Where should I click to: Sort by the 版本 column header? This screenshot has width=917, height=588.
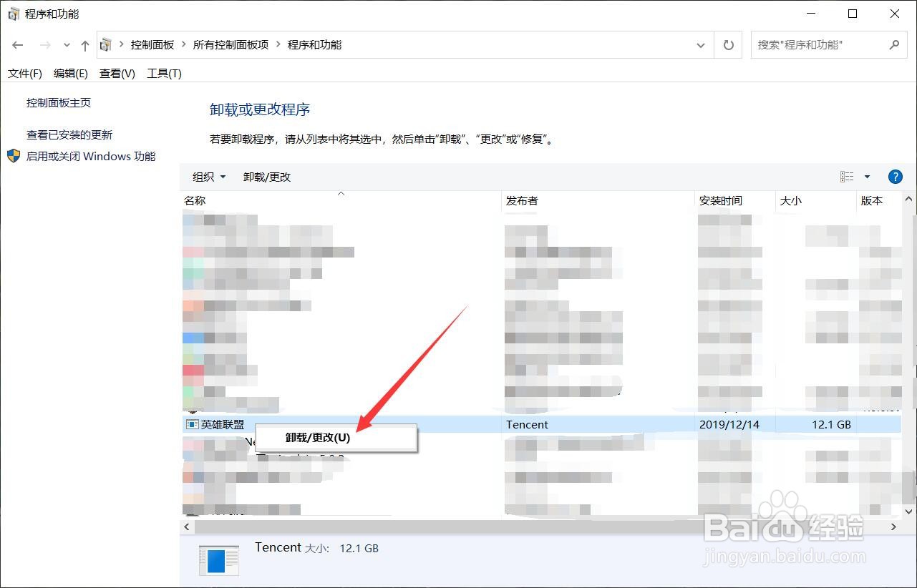pos(879,201)
